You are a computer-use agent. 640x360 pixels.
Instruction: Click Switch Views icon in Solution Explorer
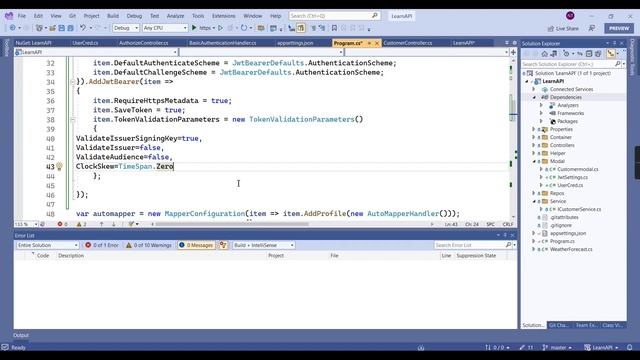point(553,54)
